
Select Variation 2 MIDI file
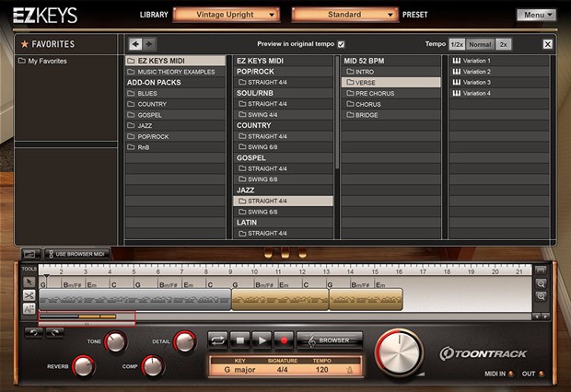coord(499,72)
